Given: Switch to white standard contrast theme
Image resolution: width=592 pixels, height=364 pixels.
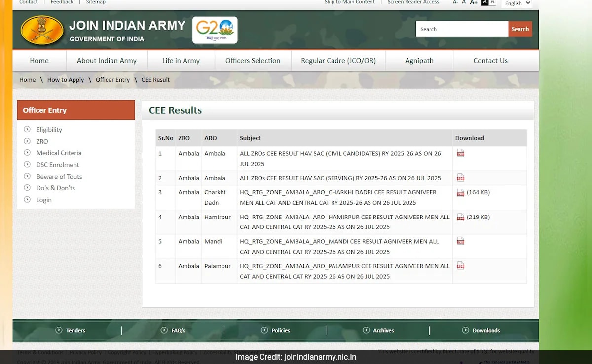Looking at the screenshot, I should tap(492, 2).
